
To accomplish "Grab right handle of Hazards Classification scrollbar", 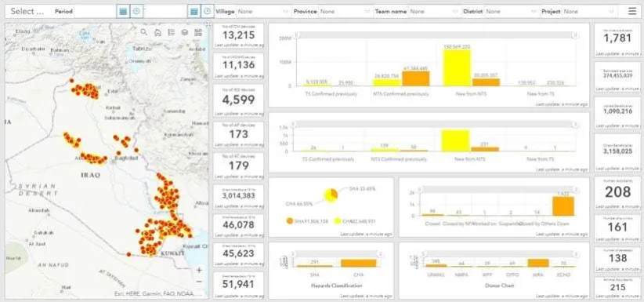I will (380, 254).
